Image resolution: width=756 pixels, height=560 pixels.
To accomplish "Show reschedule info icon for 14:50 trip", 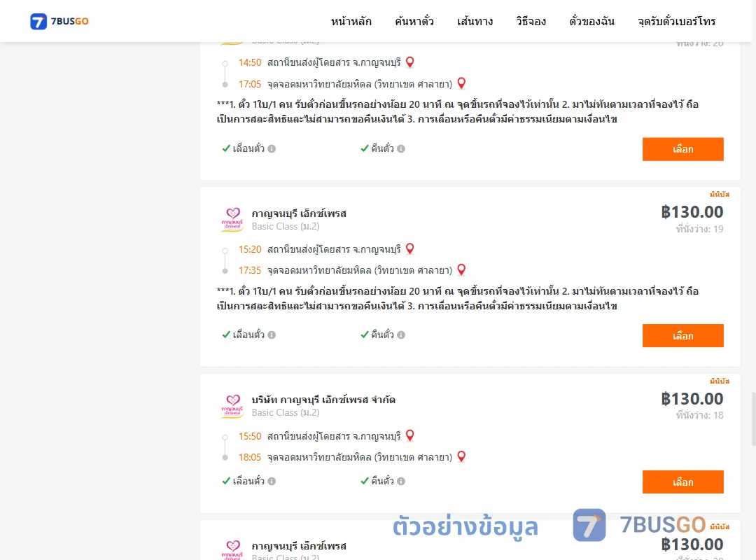I will tap(272, 148).
